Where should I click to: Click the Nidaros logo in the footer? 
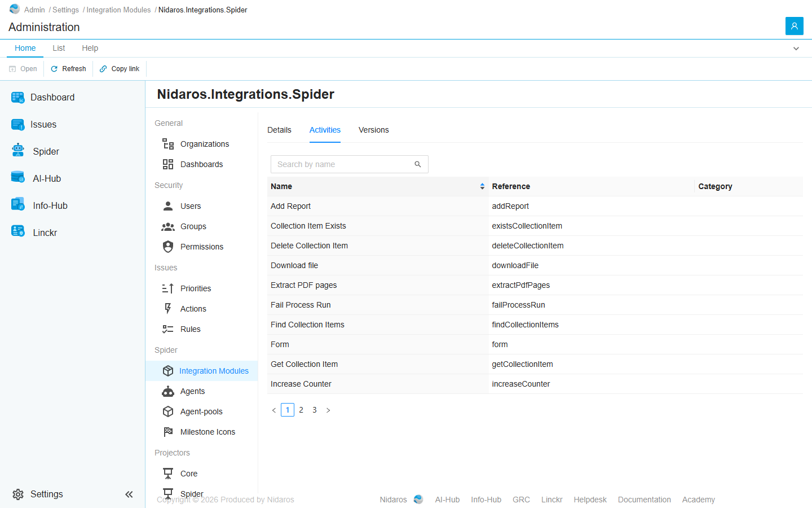[418, 499]
